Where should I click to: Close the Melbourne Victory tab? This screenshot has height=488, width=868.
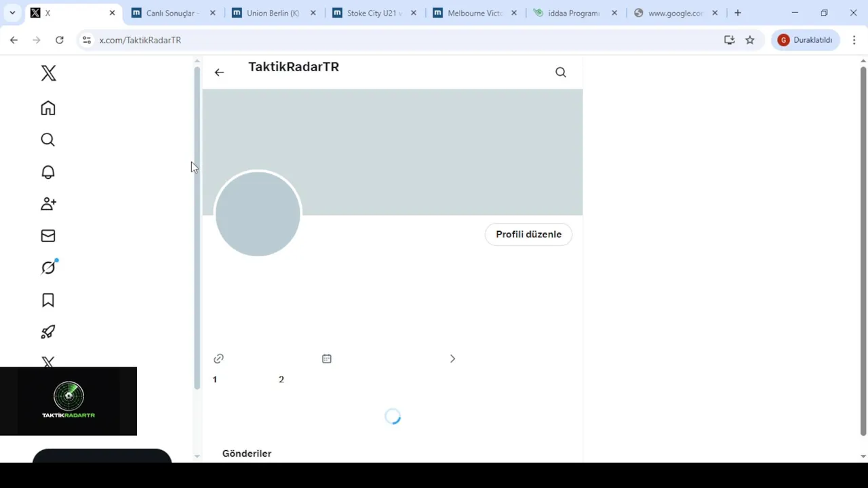click(x=514, y=13)
